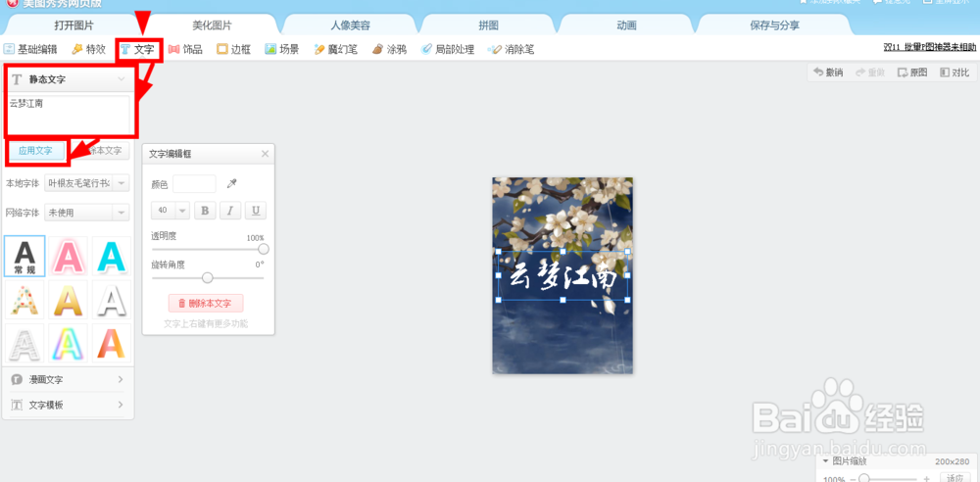Viewport: 980px width, 482px height.
Task: Switch to the 拼图 tab
Action: click(x=489, y=25)
